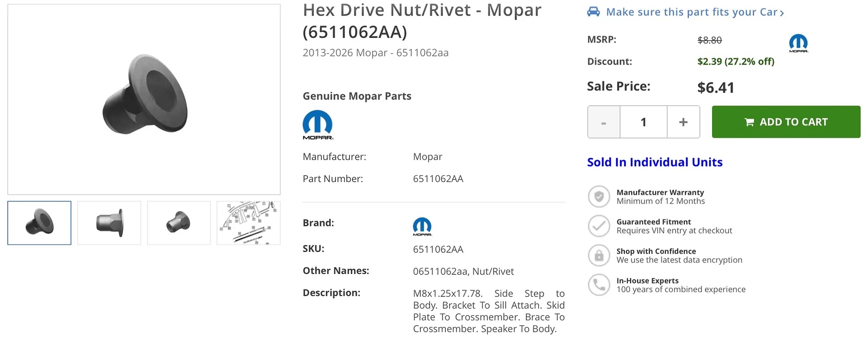Click the SKU value 6511062AA
The height and width of the screenshot is (338, 868).
438,249
